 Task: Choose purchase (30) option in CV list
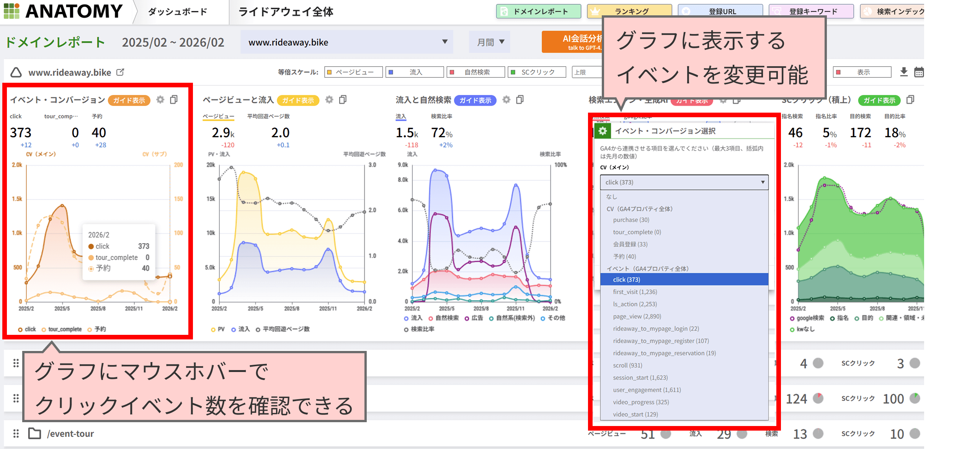pyautogui.click(x=631, y=220)
